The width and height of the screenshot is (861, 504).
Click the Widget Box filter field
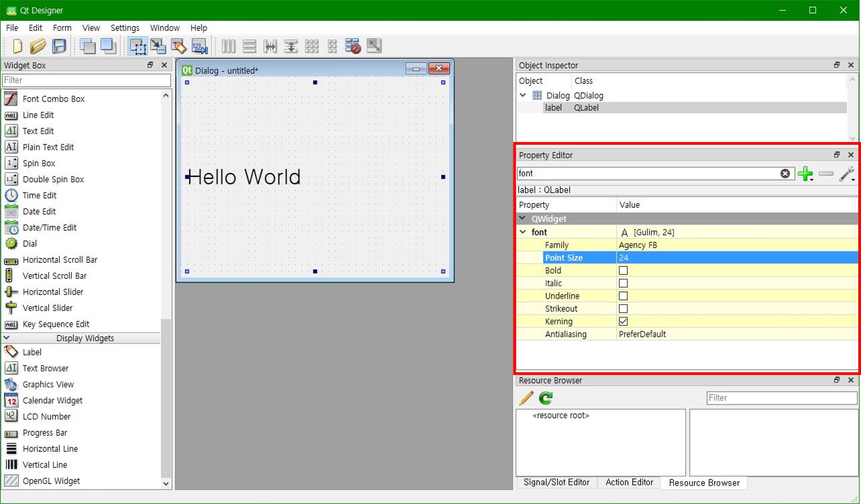(86, 80)
